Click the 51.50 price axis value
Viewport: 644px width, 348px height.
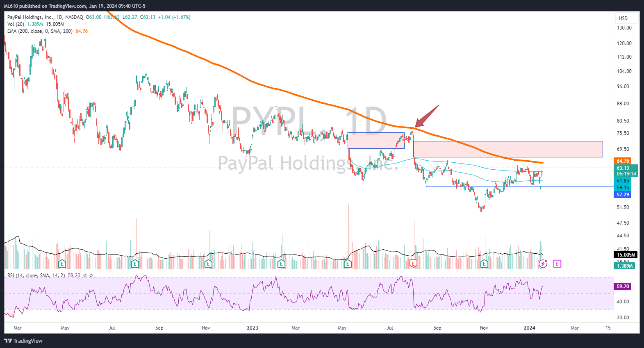click(x=623, y=207)
